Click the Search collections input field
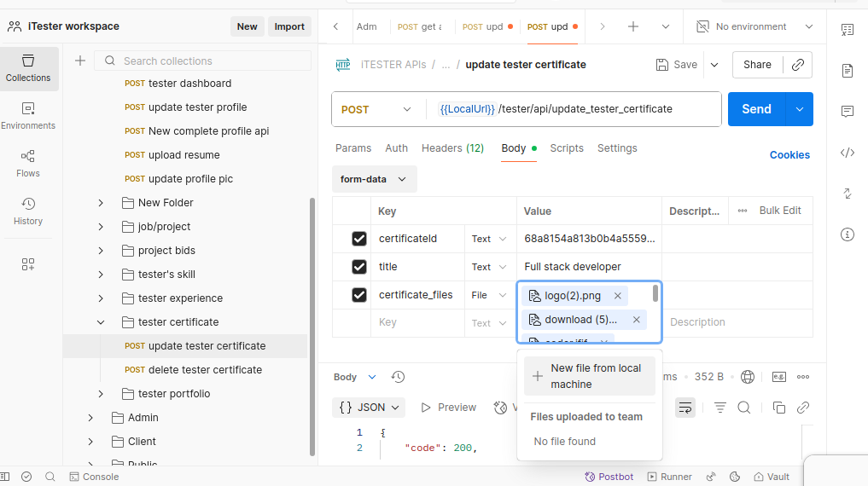This screenshot has width=868, height=486. [213, 61]
